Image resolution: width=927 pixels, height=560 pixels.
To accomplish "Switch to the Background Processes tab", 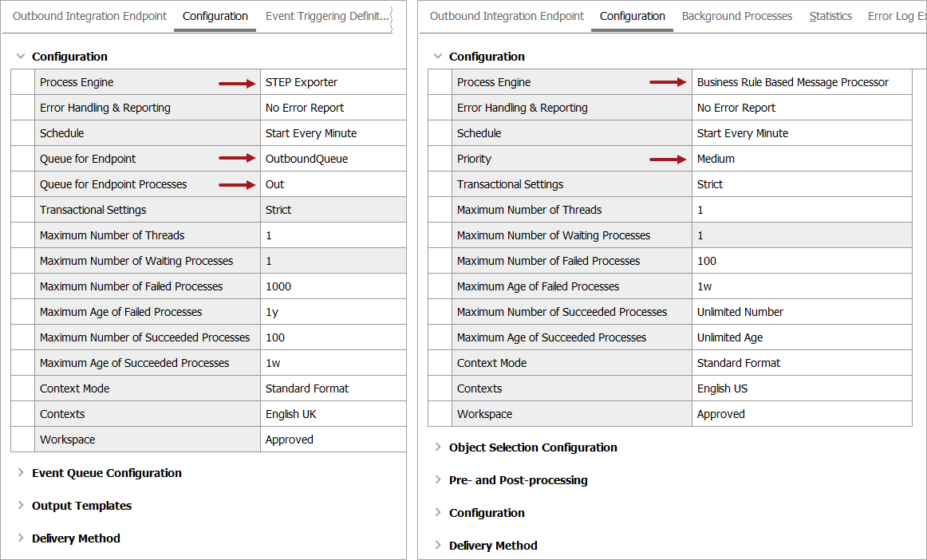I will 736,16.
